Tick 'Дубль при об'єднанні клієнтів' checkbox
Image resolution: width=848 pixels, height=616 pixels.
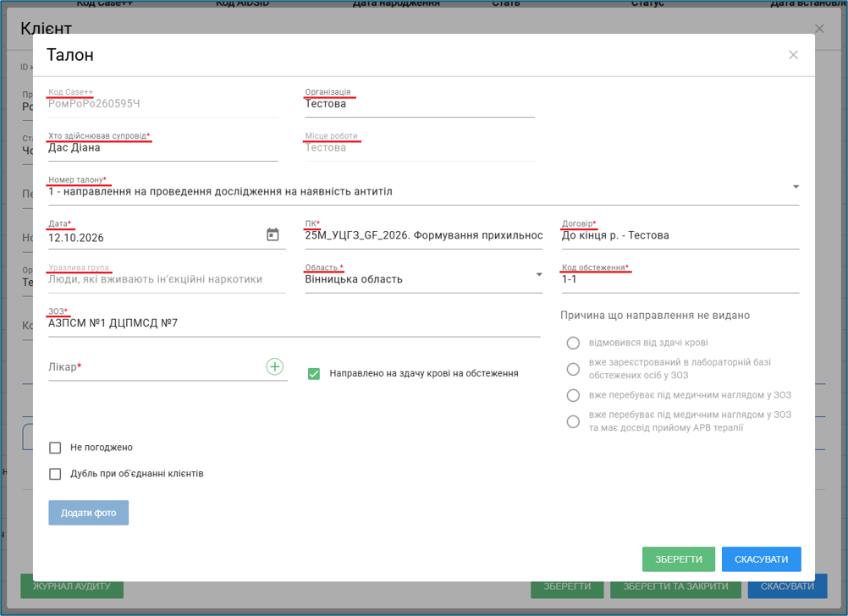tap(55, 474)
